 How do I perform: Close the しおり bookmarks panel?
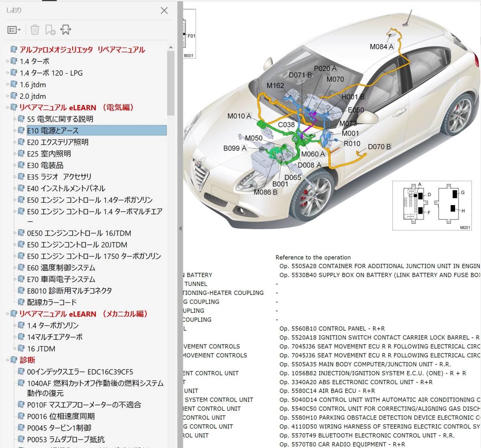pos(164,11)
